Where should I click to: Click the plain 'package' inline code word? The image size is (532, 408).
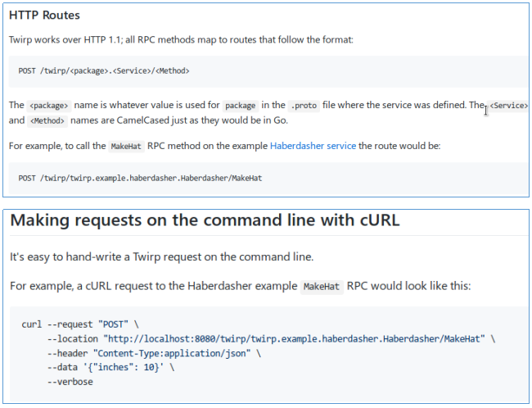point(240,106)
